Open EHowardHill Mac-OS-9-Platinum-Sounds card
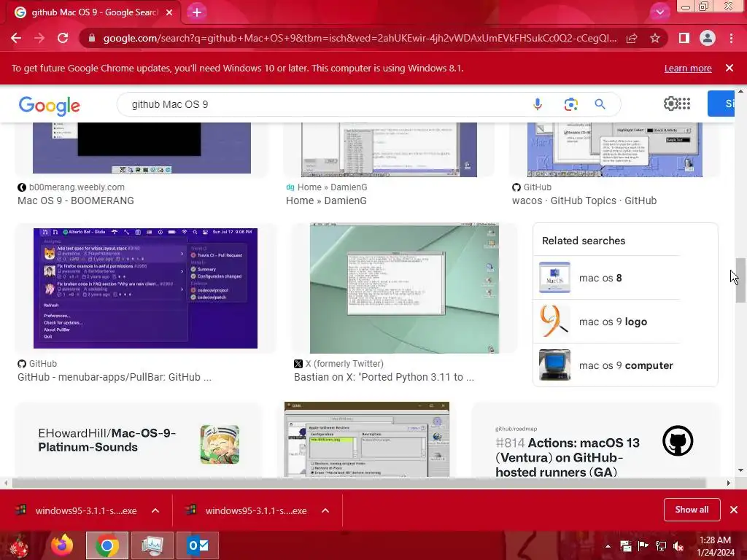Viewport: 747px width, 560px height. click(x=139, y=440)
